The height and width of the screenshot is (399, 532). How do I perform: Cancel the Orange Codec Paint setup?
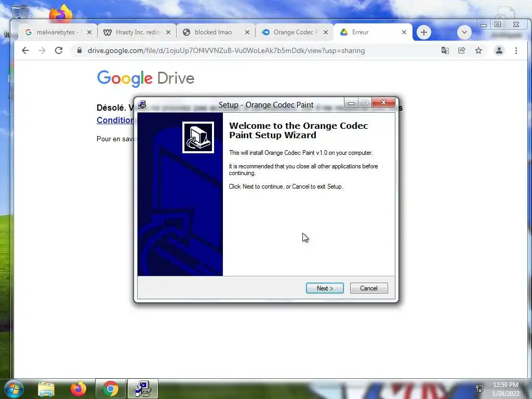point(369,288)
